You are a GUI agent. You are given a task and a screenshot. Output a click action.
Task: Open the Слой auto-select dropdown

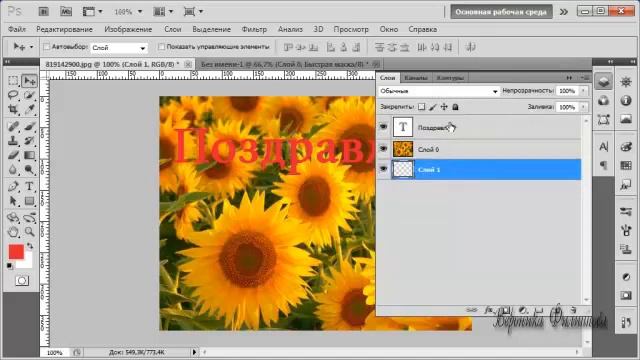pos(119,48)
